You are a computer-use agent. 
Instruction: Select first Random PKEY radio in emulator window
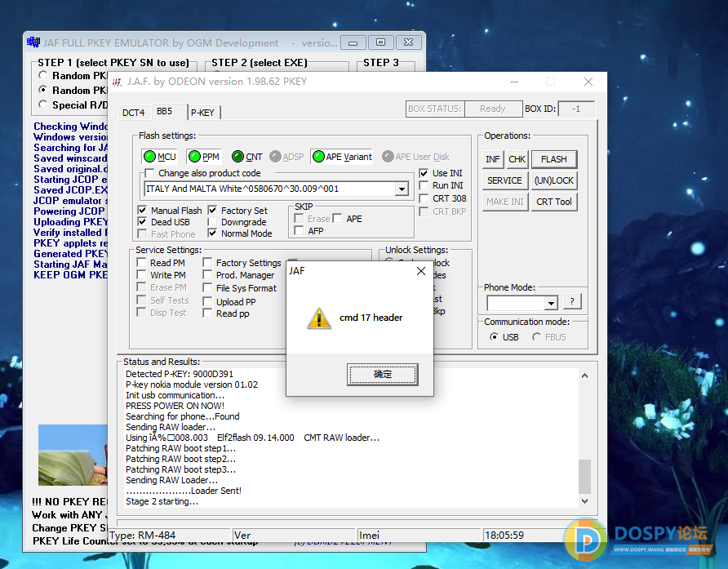[x=43, y=75]
